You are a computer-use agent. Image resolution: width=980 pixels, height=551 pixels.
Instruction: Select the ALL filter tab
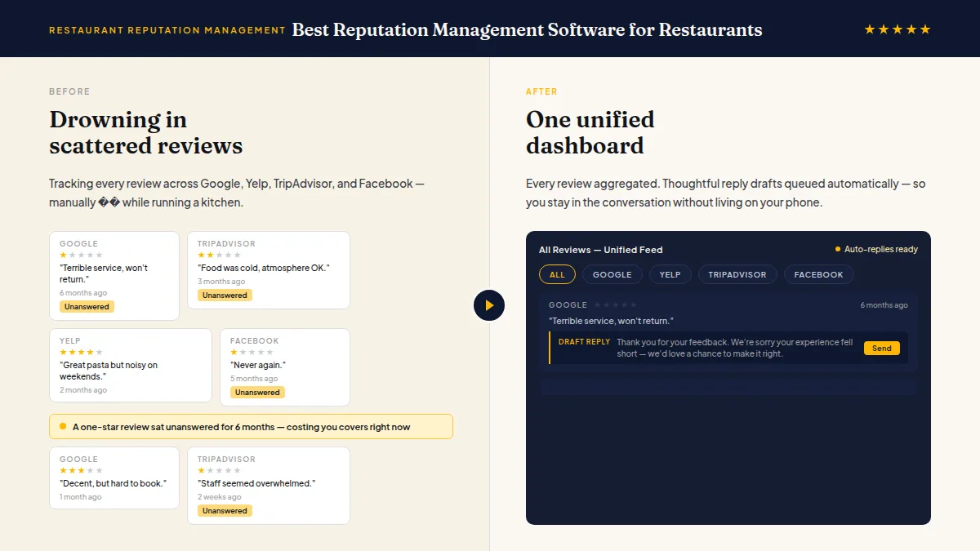(x=557, y=274)
